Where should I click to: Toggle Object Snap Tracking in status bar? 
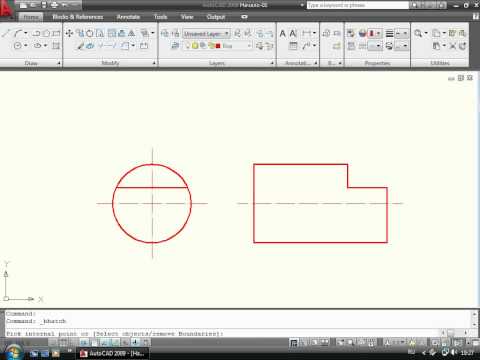105,342
